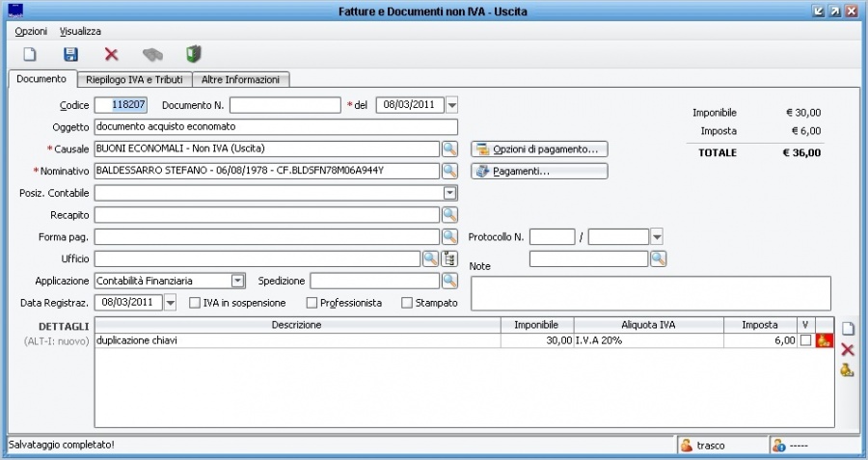This screenshot has height=460, width=868.
Task: Expand the Posiz. Contabile dropdown
Action: pyautogui.click(x=449, y=193)
